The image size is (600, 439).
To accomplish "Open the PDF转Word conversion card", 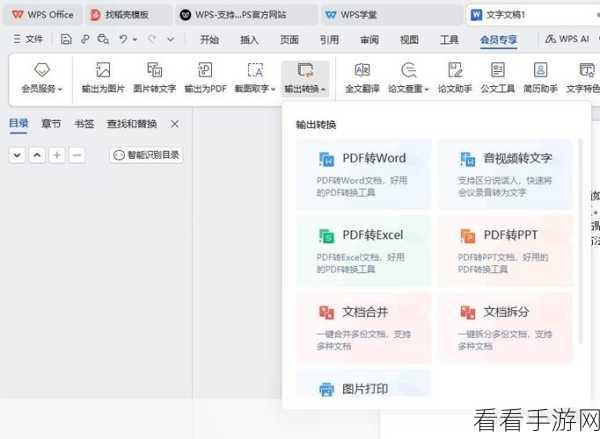I will [x=364, y=174].
